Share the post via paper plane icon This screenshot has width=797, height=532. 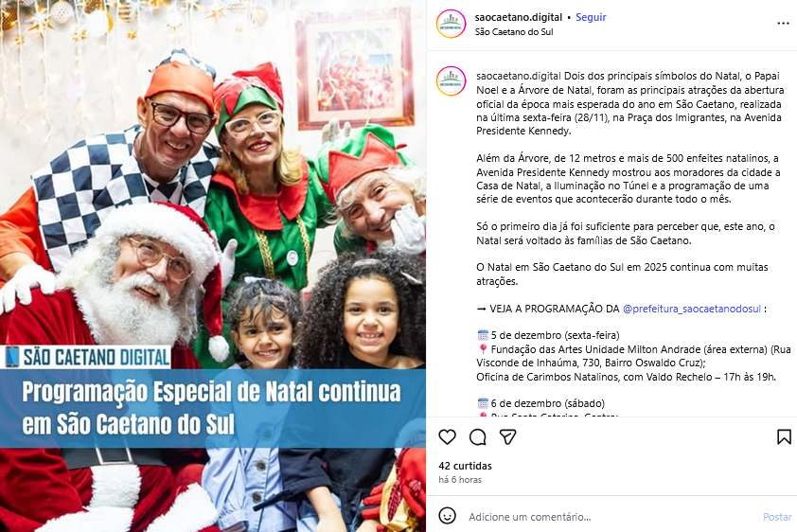coord(507,437)
